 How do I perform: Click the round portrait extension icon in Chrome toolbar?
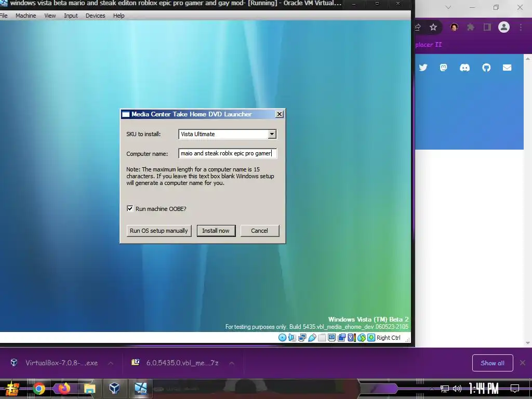[454, 27]
